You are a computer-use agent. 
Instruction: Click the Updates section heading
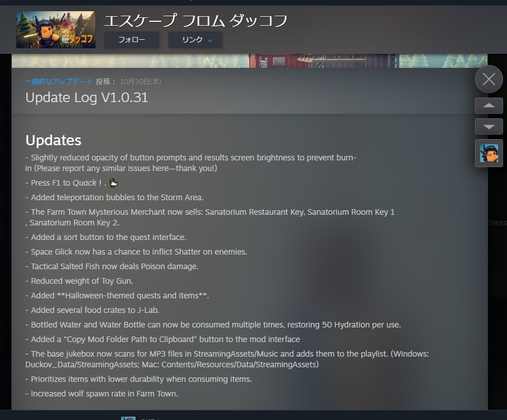[x=53, y=140]
